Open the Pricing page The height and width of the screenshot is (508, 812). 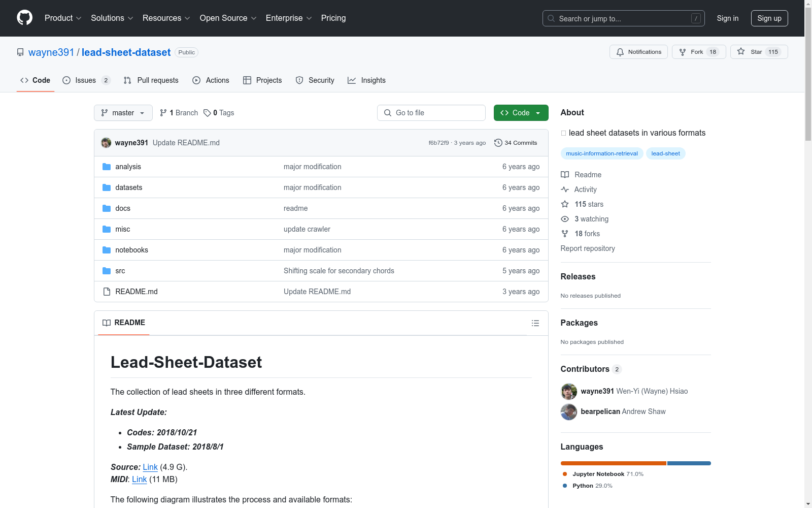click(333, 18)
